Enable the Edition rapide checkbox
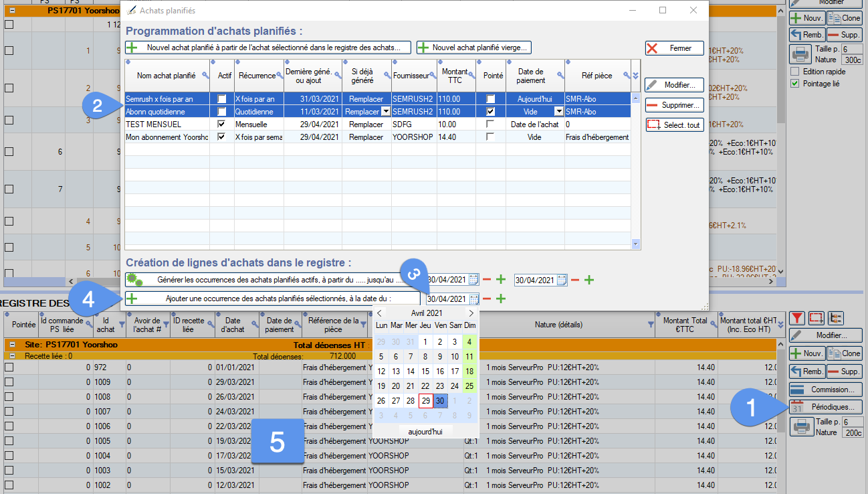868x494 pixels. 794,72
